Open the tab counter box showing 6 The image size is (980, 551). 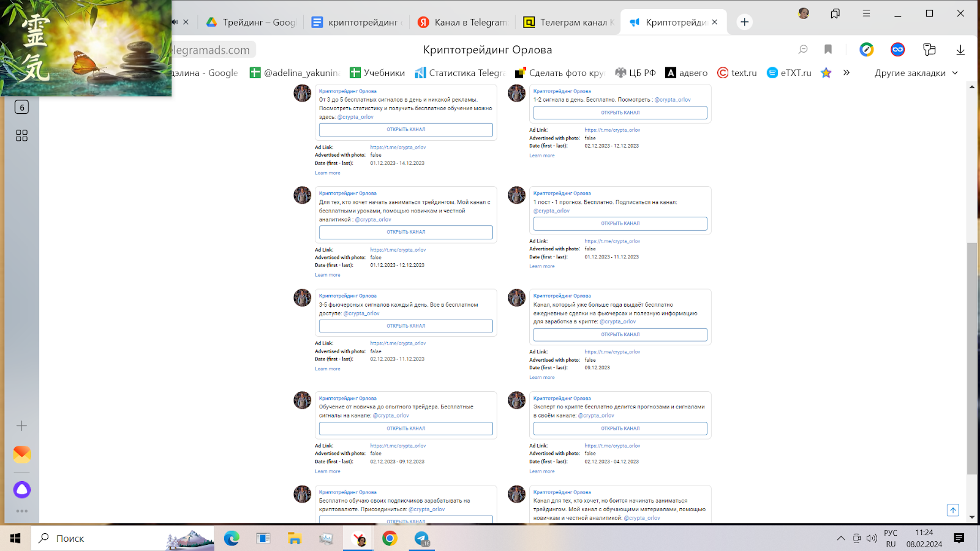pyautogui.click(x=22, y=107)
